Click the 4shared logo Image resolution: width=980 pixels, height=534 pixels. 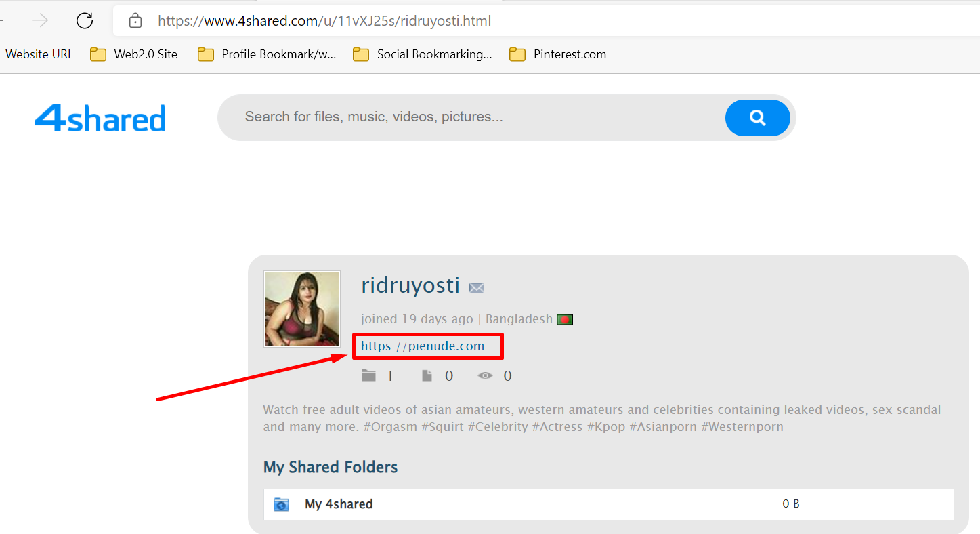tap(100, 118)
